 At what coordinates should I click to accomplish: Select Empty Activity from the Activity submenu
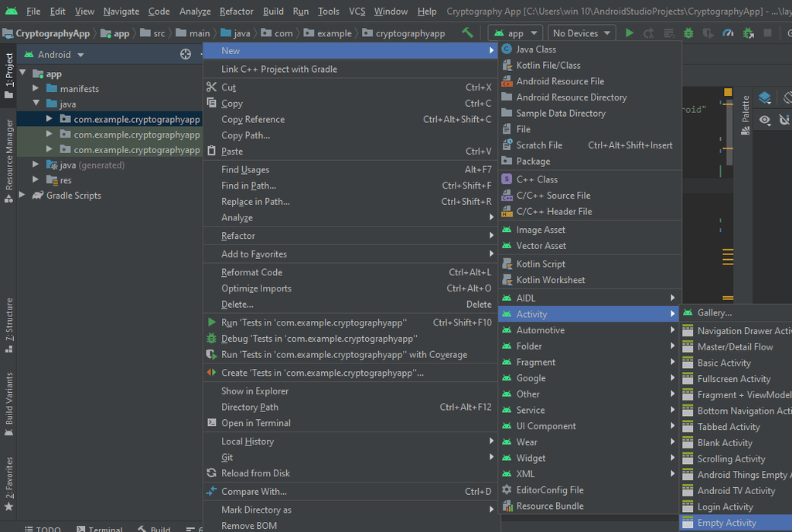point(726,523)
